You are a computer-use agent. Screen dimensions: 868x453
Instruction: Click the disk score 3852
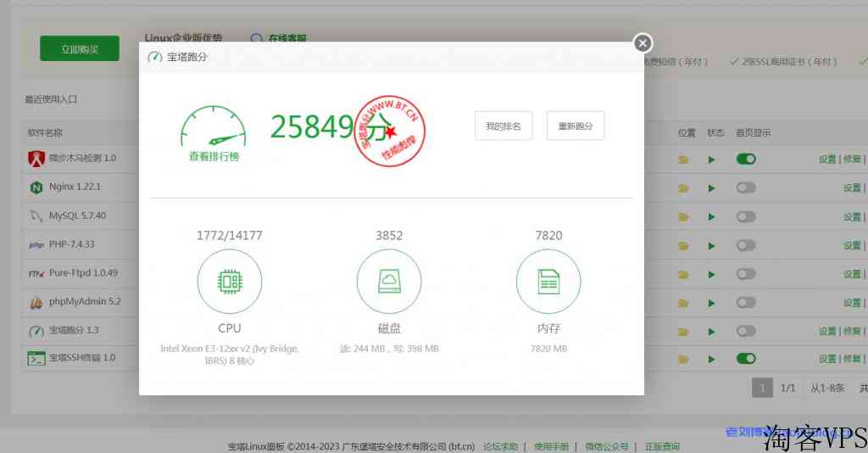coord(389,235)
